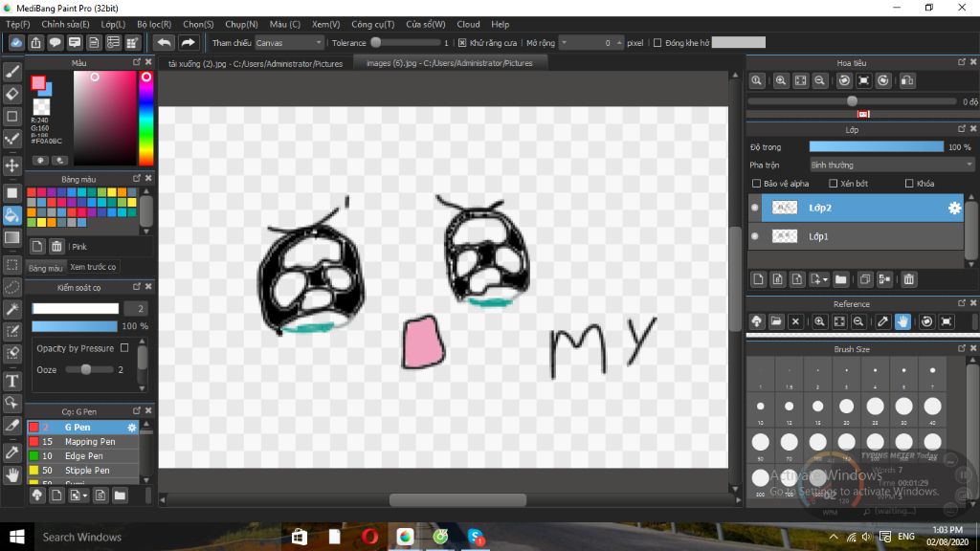
Task: Pop out the Brush Size panel
Action: pyautogui.click(x=962, y=348)
